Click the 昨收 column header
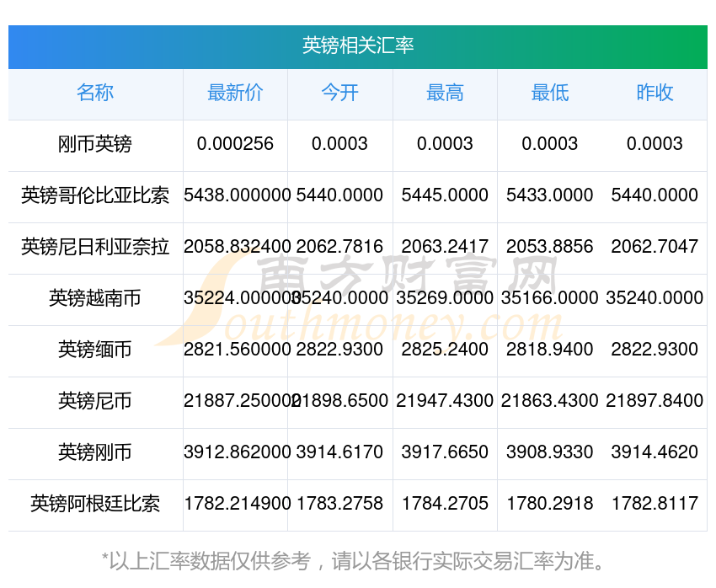The height and width of the screenshot is (588, 716). tap(655, 93)
